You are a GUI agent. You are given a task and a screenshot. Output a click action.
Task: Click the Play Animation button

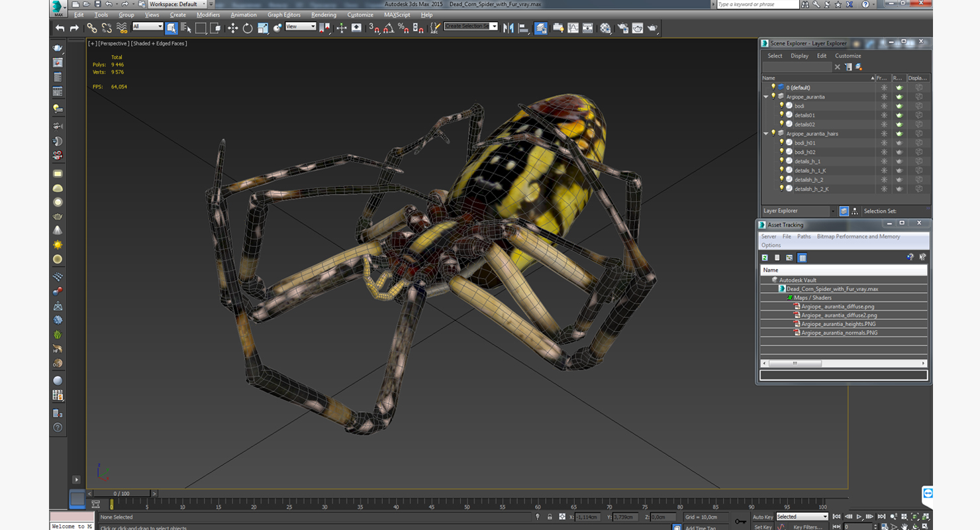point(859,517)
